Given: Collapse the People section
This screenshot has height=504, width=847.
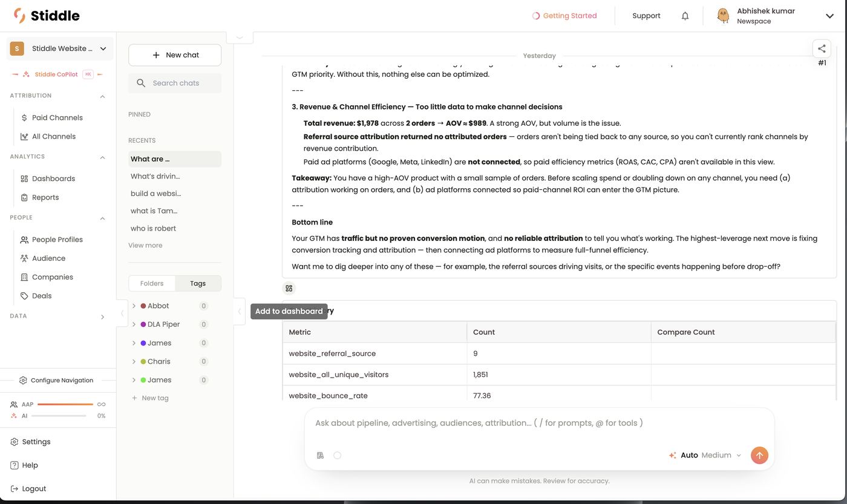Looking at the screenshot, I should click(102, 218).
